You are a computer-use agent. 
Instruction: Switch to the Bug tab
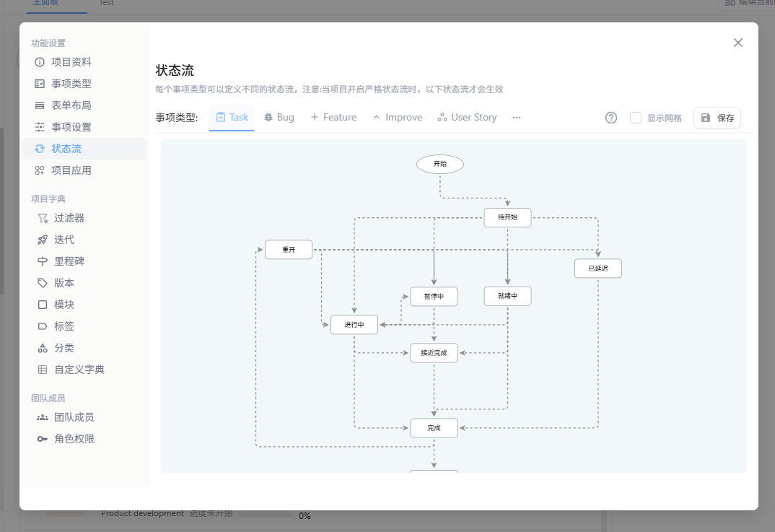279,117
